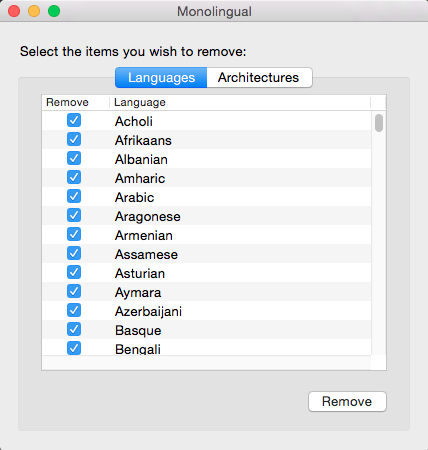Sort by the Language column header
428x450 pixels.
[x=240, y=102]
